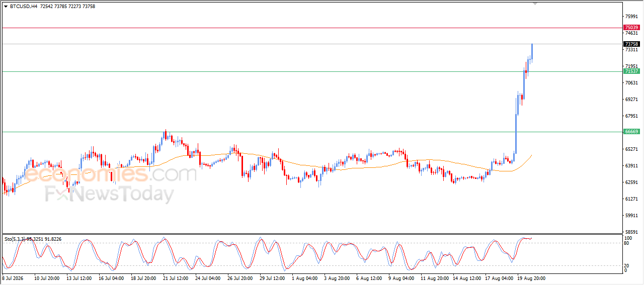Click the economies.com watermark logo
The image size is (644, 285).
tap(111, 174)
